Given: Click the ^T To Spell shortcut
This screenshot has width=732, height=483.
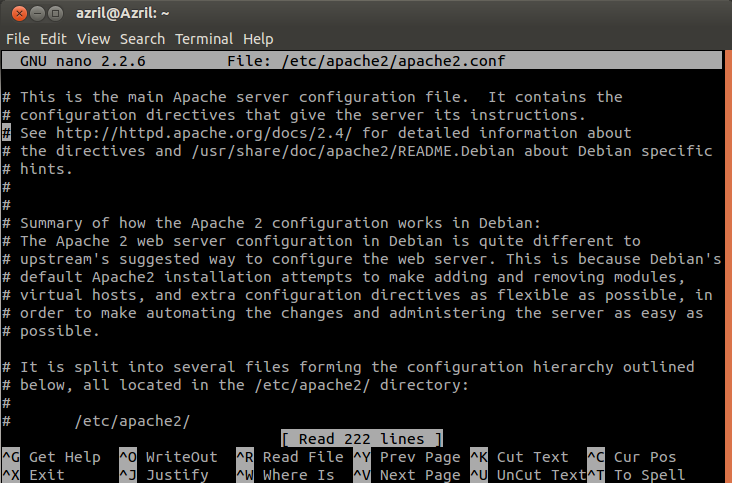Looking at the screenshot, I should 636,475.
